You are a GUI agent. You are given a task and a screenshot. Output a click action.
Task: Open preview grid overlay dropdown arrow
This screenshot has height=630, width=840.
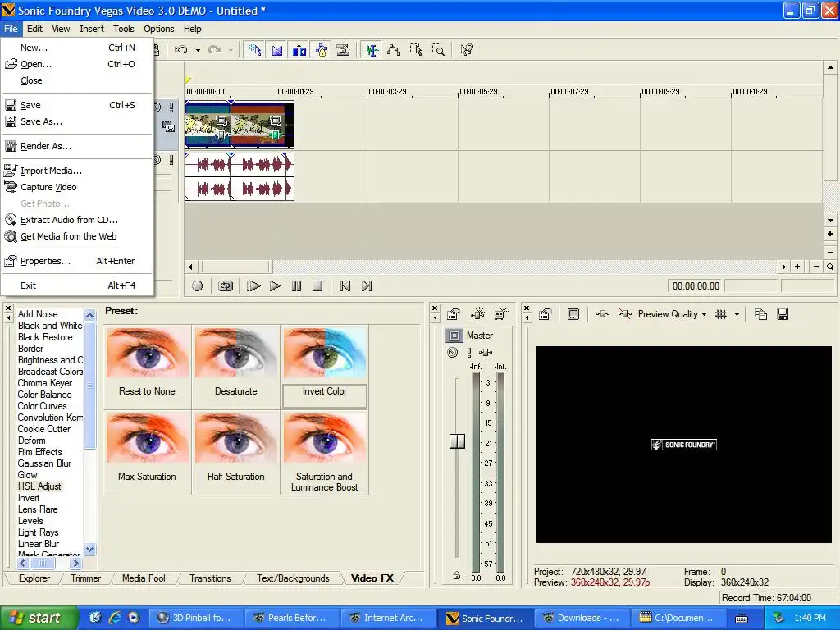coord(737,314)
